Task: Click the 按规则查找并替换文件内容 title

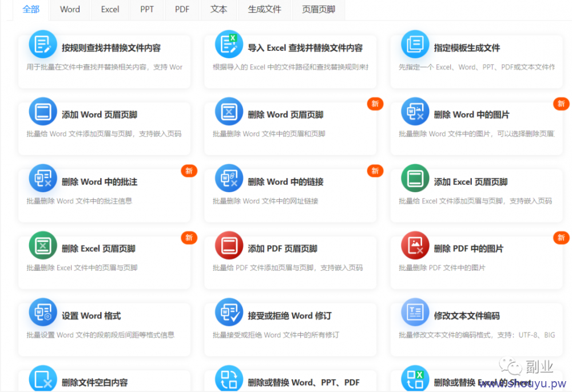Action: [112, 48]
